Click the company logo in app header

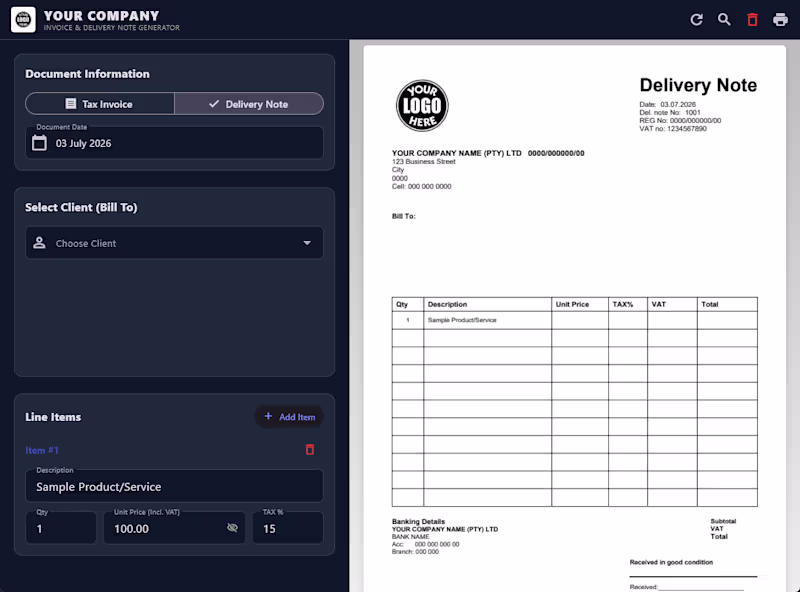pos(23,20)
